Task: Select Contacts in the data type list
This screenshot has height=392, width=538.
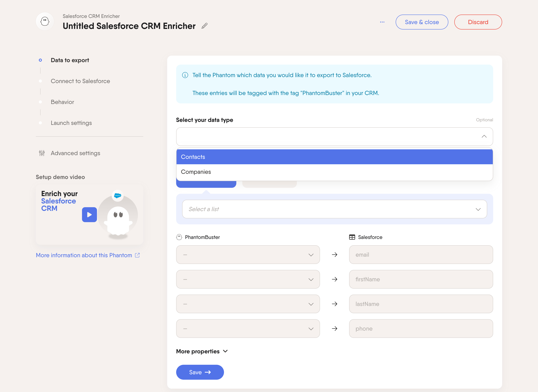Action: tap(335, 157)
